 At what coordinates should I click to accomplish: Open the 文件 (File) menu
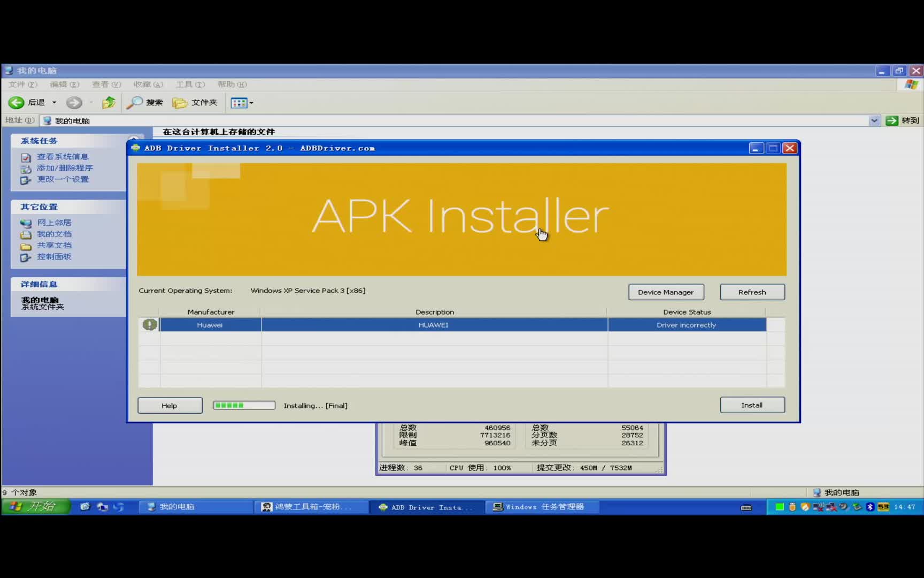pos(22,85)
